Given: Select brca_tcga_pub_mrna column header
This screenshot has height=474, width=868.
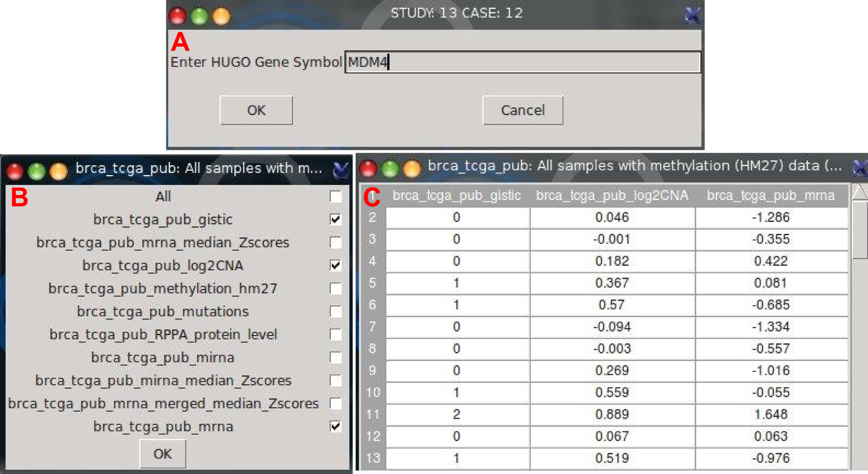Looking at the screenshot, I should pyautogui.click(x=771, y=195).
